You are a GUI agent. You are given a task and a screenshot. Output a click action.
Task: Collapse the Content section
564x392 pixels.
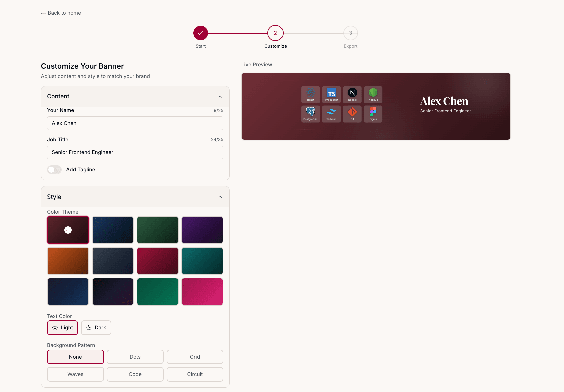220,96
